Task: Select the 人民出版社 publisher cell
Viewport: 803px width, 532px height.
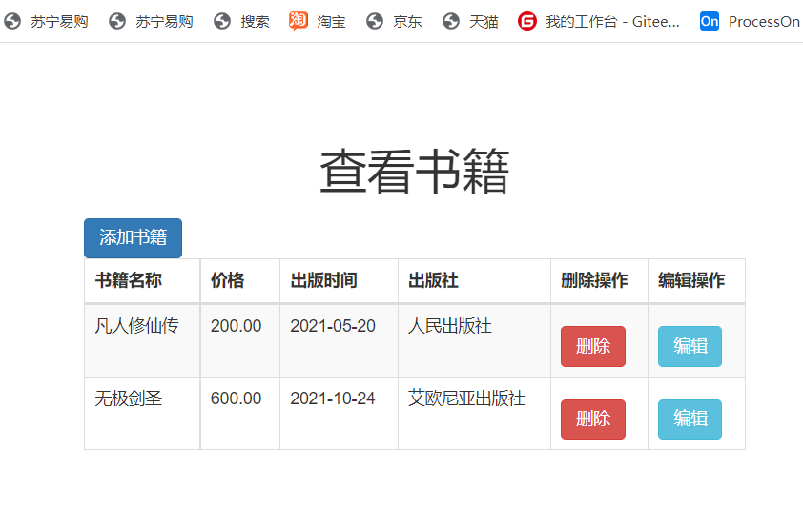Action: point(474,341)
